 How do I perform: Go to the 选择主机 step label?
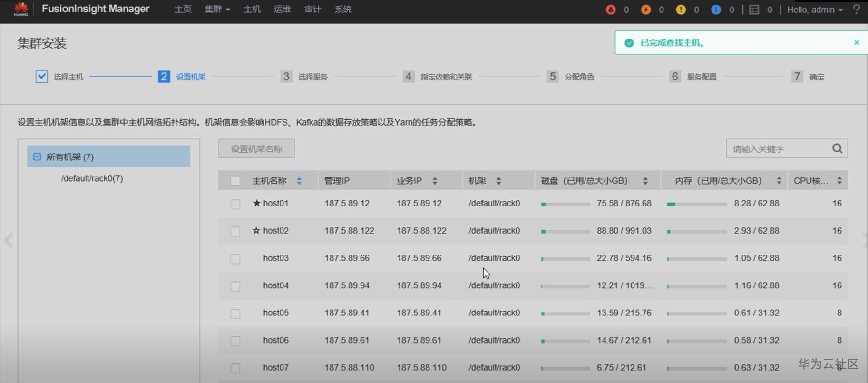tap(68, 77)
